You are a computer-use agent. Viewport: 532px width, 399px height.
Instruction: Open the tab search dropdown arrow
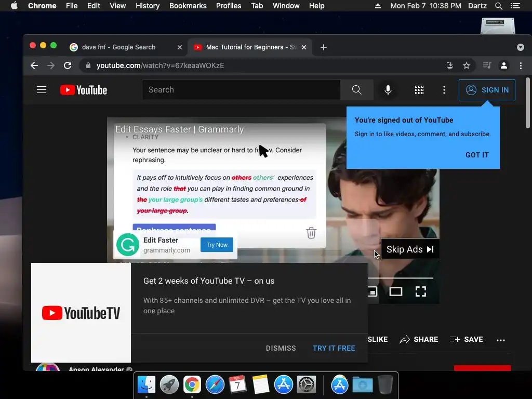pyautogui.click(x=521, y=47)
